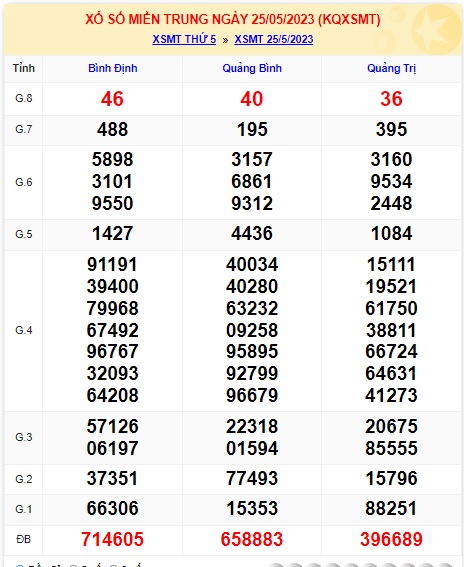Viewport: 464px width, 567px height.
Task: Click Quảng Trị's G.8 result 36
Action: pos(391,99)
